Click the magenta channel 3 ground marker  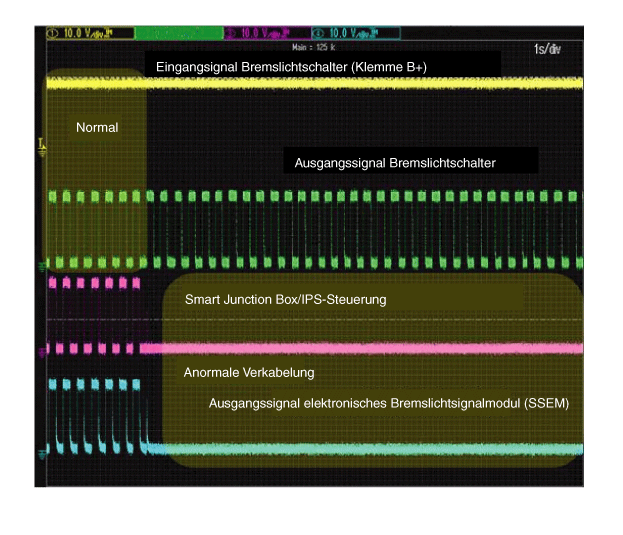pos(41,351)
